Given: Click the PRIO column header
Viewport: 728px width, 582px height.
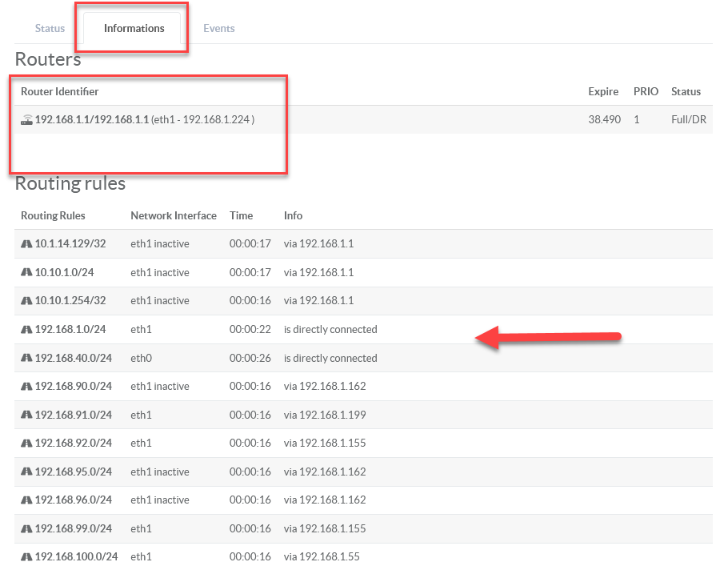Looking at the screenshot, I should coord(646,92).
